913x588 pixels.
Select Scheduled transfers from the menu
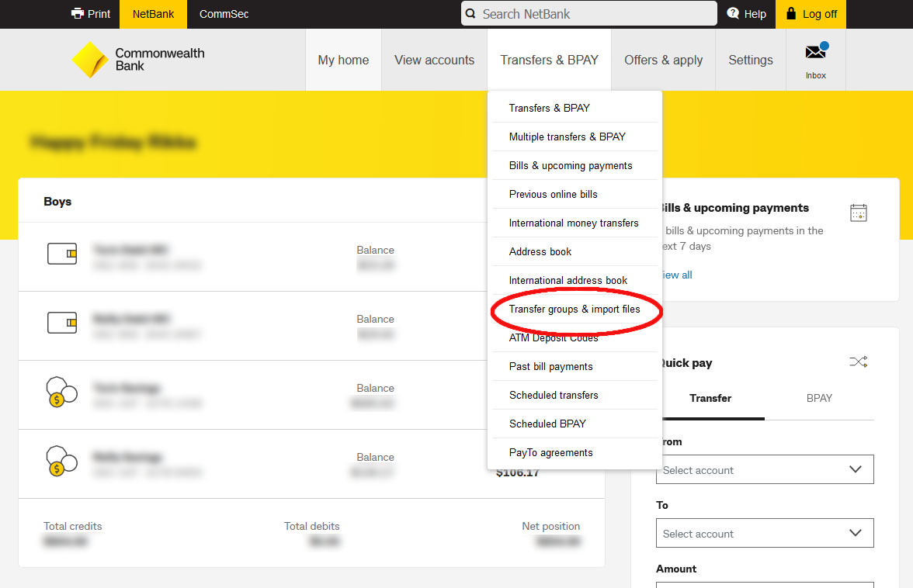554,395
